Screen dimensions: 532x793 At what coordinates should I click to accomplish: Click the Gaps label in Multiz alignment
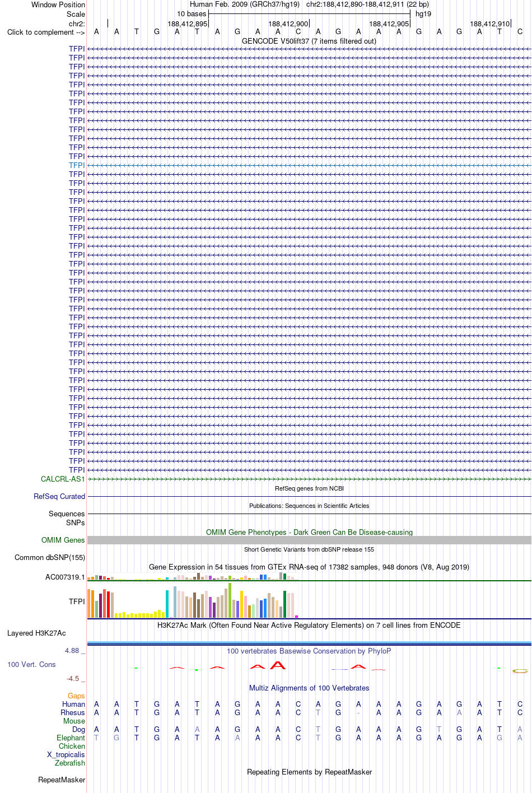76,696
